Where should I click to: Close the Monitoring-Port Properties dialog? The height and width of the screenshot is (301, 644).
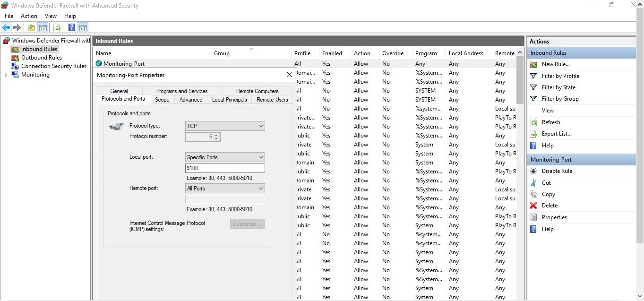point(290,75)
